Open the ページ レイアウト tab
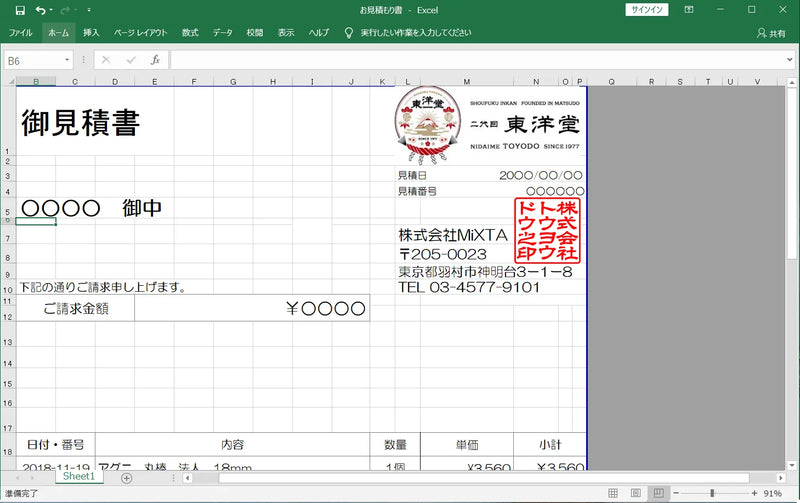800x503 pixels. [140, 33]
